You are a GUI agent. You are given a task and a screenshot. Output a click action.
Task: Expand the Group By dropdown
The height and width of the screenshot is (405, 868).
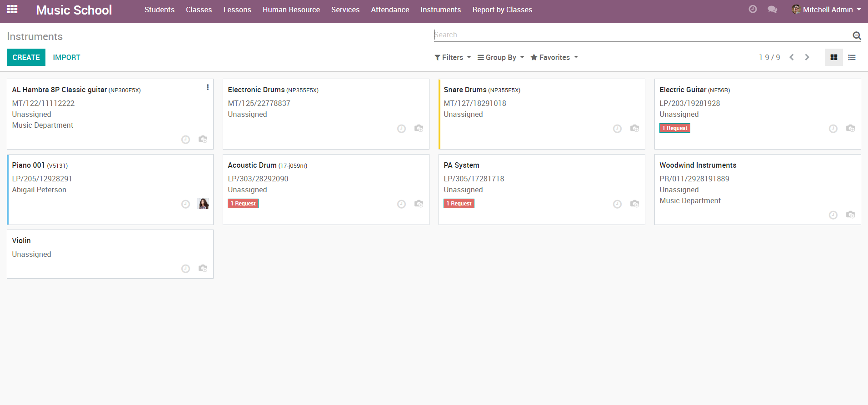501,57
